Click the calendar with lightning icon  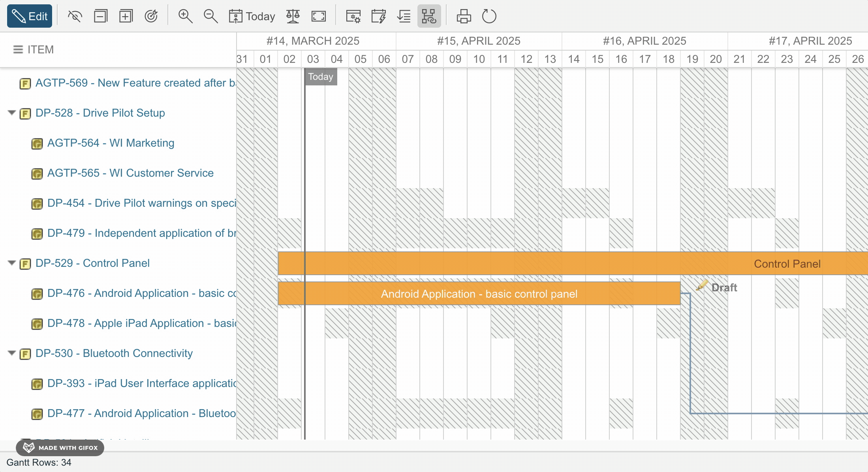[x=379, y=16]
